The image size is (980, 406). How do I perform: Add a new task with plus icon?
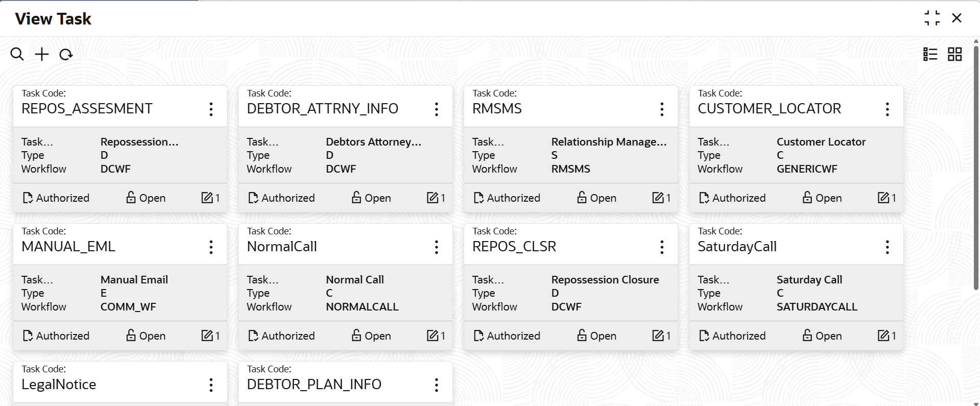tap(42, 54)
